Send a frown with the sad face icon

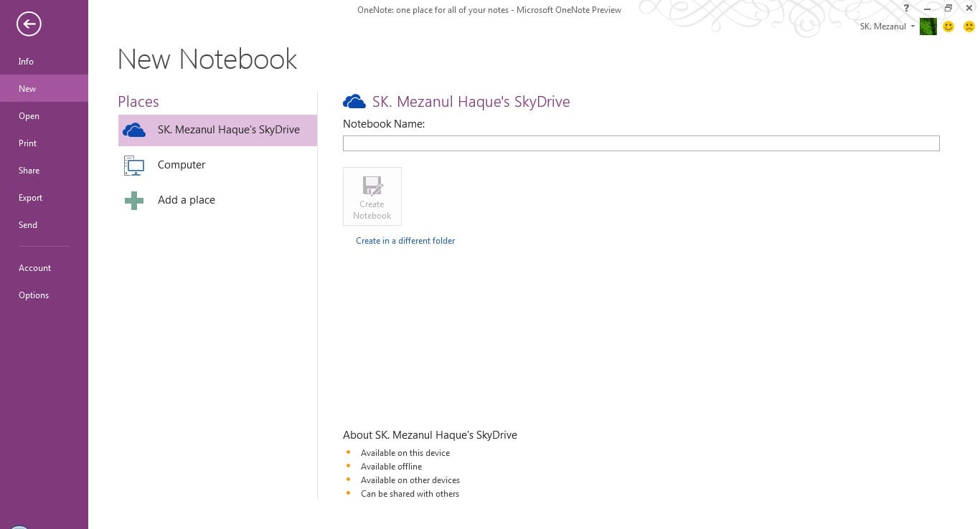pos(969,27)
